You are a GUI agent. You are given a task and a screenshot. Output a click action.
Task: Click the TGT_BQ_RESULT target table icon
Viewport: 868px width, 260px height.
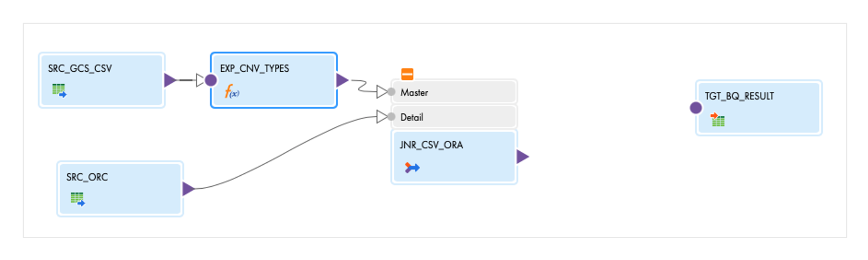(718, 119)
